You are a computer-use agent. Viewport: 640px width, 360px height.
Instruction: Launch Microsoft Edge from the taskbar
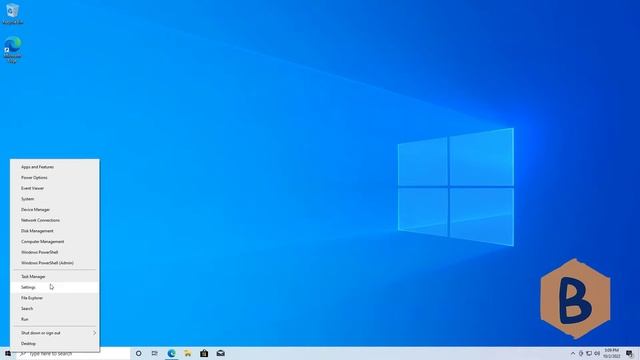click(171, 353)
